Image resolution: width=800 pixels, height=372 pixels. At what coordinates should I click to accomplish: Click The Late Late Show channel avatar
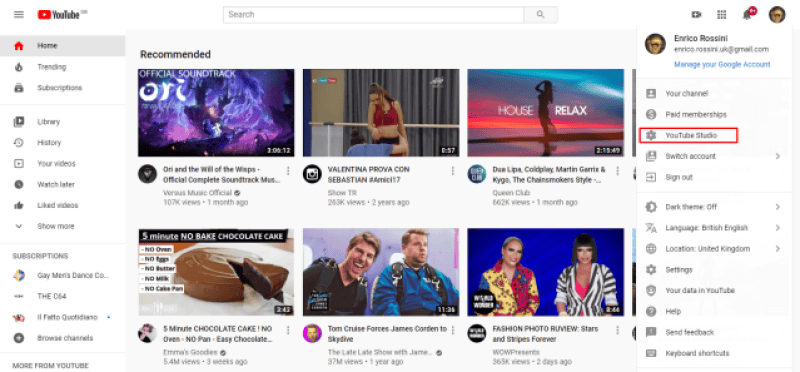point(312,333)
